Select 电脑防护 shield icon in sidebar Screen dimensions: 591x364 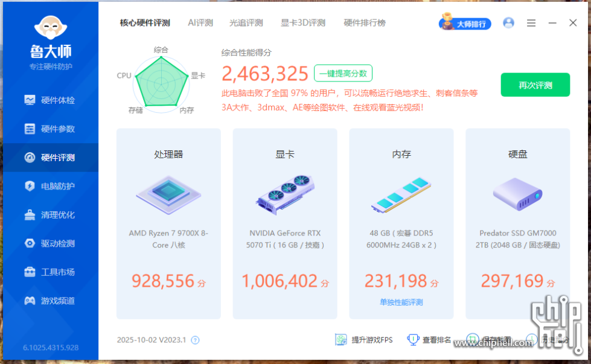(30, 186)
